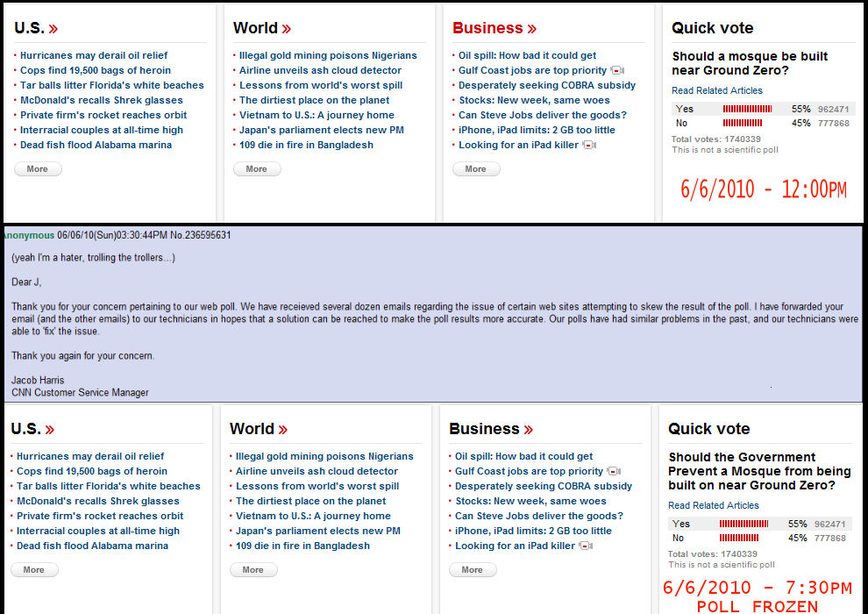Click More button under Business in 12:00PM capture

[476, 169]
